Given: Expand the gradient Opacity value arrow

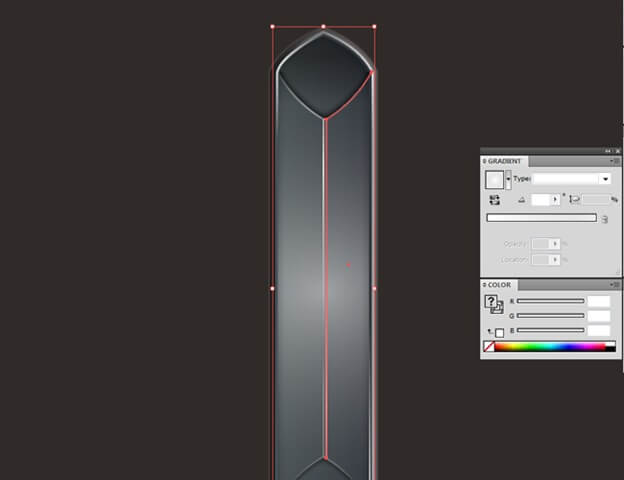Looking at the screenshot, I should click(555, 244).
